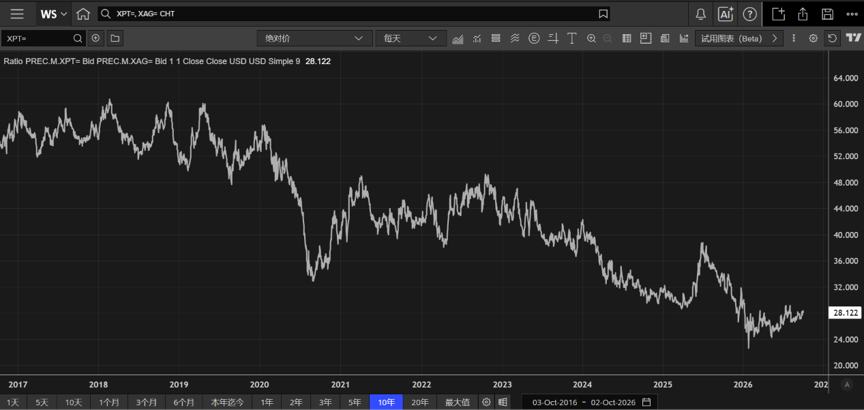This screenshot has width=864, height=410.
Task: Select the 10天 range tab
Action: 73,402
